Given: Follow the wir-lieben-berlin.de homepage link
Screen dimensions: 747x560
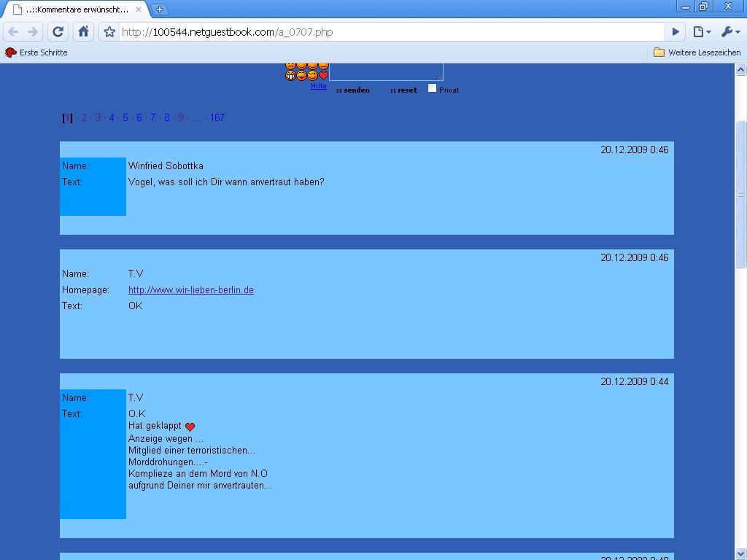Looking at the screenshot, I should (191, 289).
